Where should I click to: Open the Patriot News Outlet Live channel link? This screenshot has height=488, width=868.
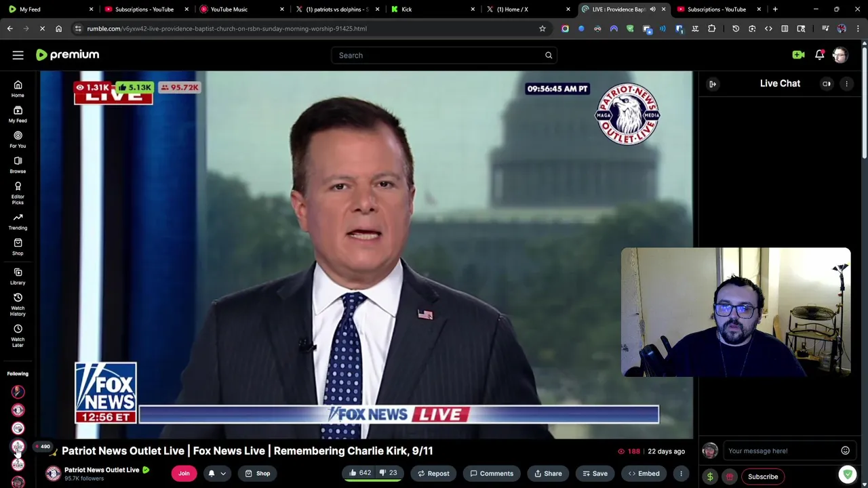click(102, 470)
